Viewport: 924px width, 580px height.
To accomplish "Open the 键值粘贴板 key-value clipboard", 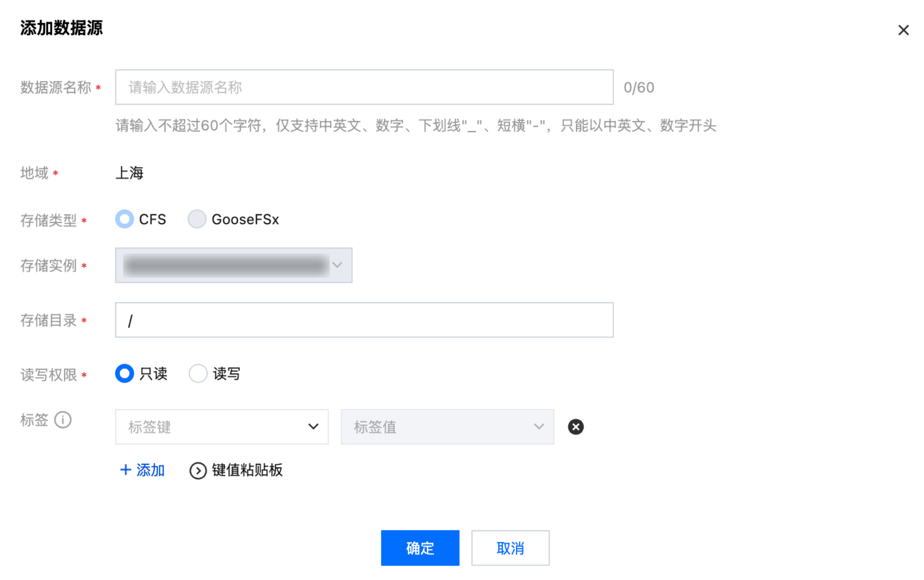I will (247, 470).
